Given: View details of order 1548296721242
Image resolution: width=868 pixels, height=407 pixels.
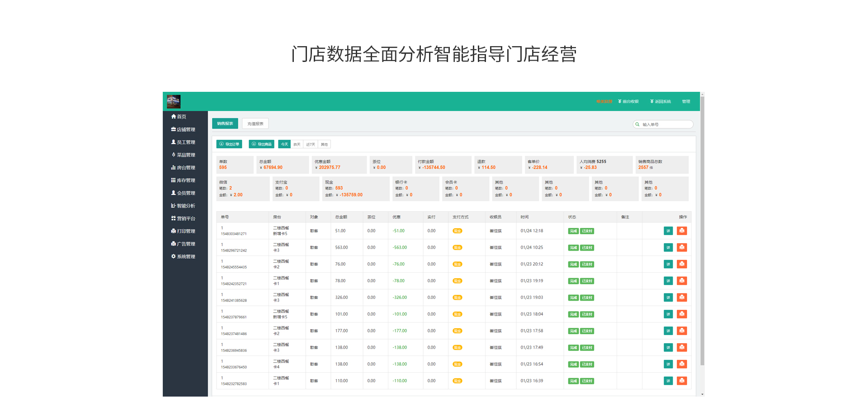Looking at the screenshot, I should [x=668, y=247].
